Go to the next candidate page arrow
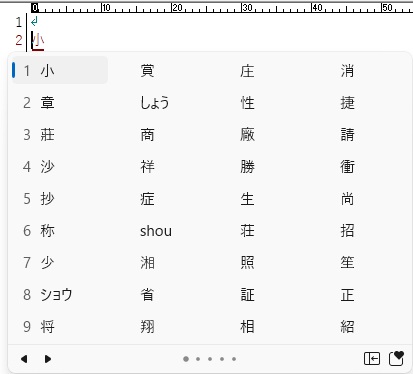Viewport: 413px width, 374px height. 48,359
